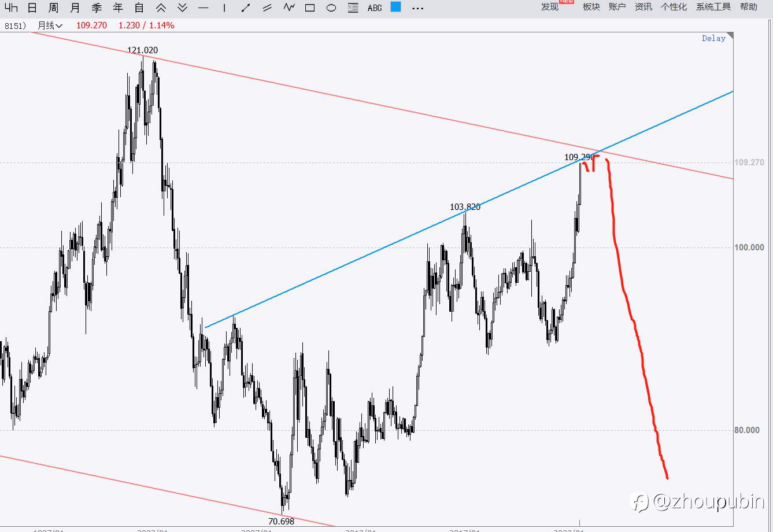Screen dimensions: 773x532
Task: Select quarterly (季) chart period
Action: [x=97, y=8]
